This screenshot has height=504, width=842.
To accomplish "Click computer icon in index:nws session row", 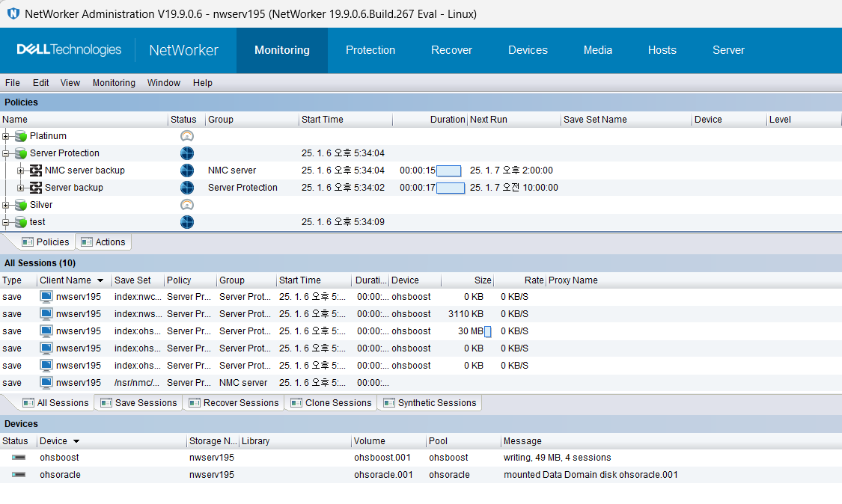I will point(46,313).
